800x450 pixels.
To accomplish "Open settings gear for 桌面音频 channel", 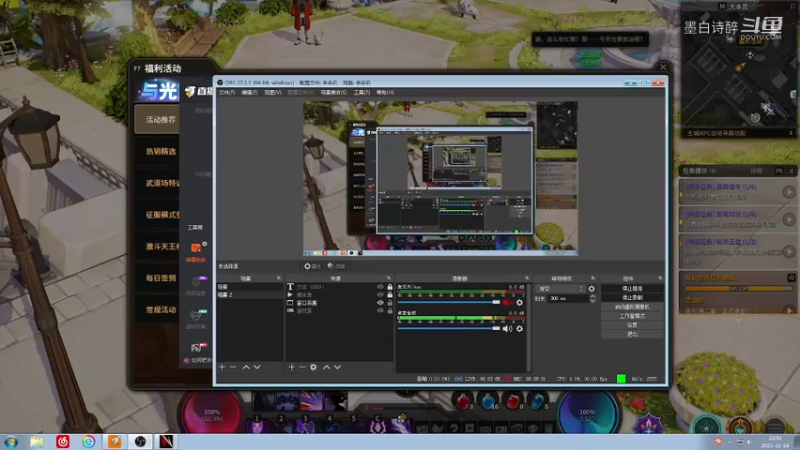I will click(519, 329).
